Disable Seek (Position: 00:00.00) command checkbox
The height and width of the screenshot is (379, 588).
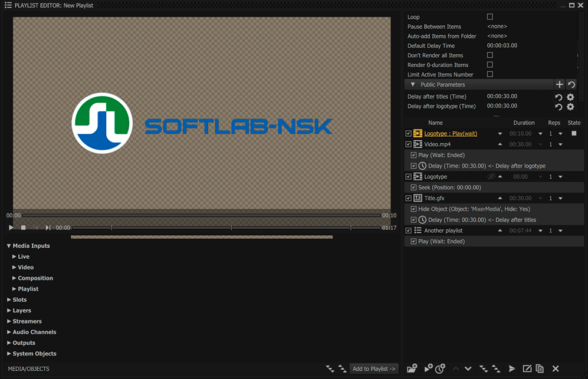(x=413, y=187)
